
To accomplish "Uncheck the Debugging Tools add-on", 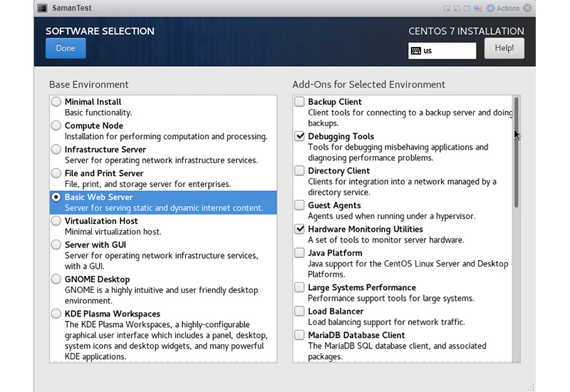I will 300,136.
